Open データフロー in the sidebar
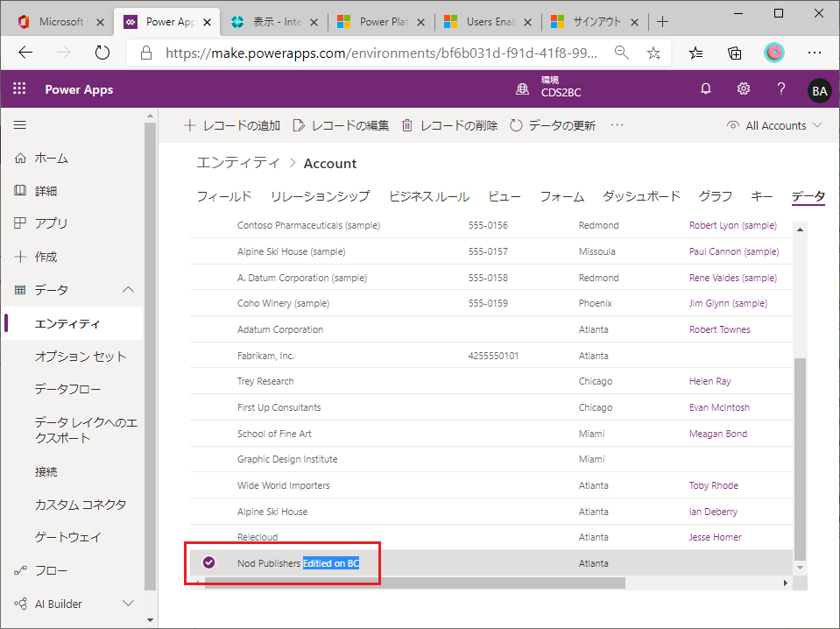Viewport: 840px width, 629px height. 67,389
